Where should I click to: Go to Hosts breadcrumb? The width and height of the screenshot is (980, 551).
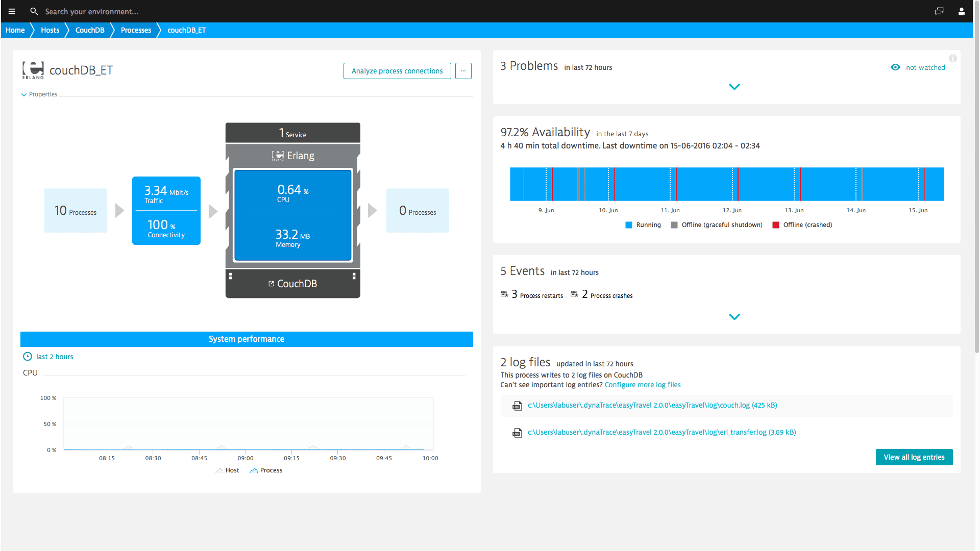click(50, 30)
